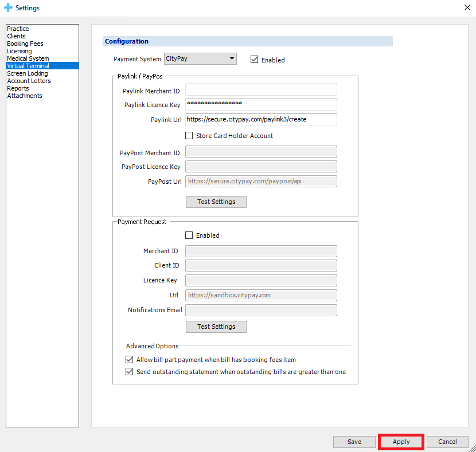Close the Settings window

466,8
